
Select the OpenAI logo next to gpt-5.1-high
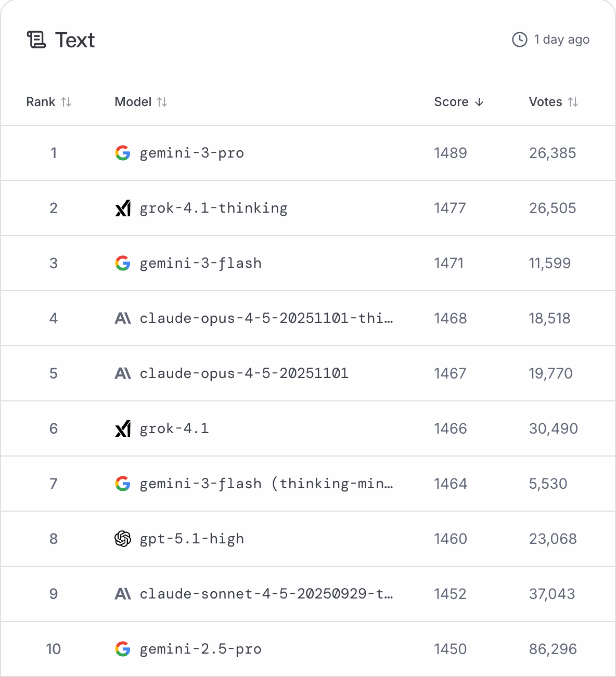(123, 539)
